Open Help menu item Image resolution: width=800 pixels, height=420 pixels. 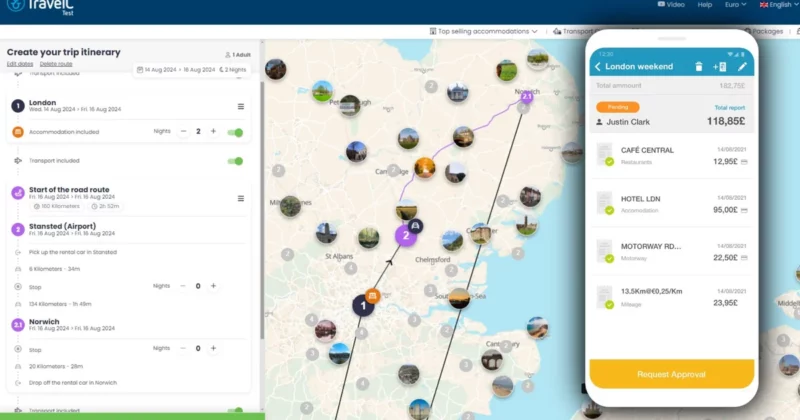click(705, 5)
